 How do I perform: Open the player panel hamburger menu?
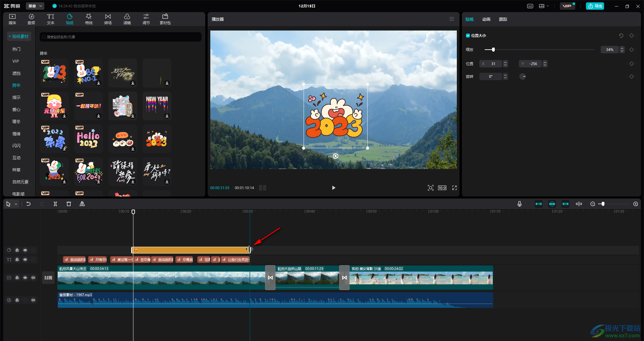pyautogui.click(x=452, y=19)
